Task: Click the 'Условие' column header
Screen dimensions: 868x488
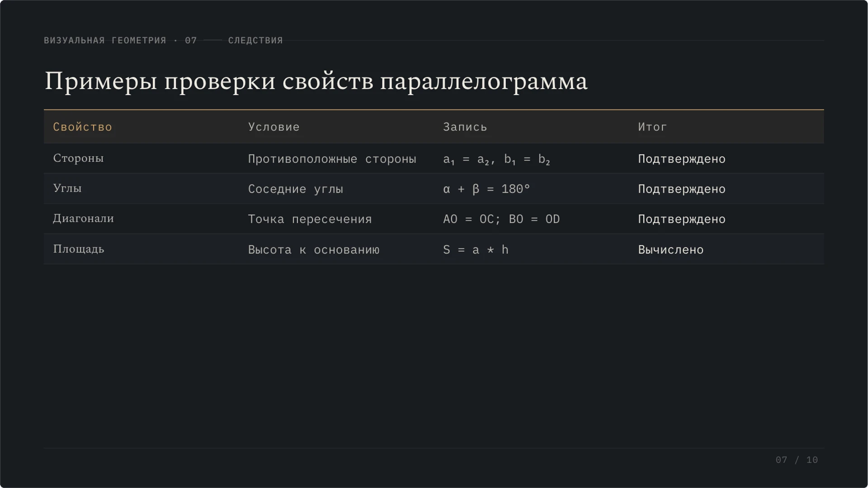Action: point(274,127)
